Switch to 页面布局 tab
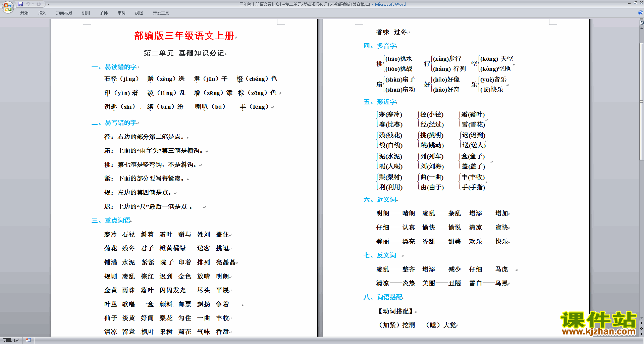This screenshot has height=344, width=644. coord(64,13)
